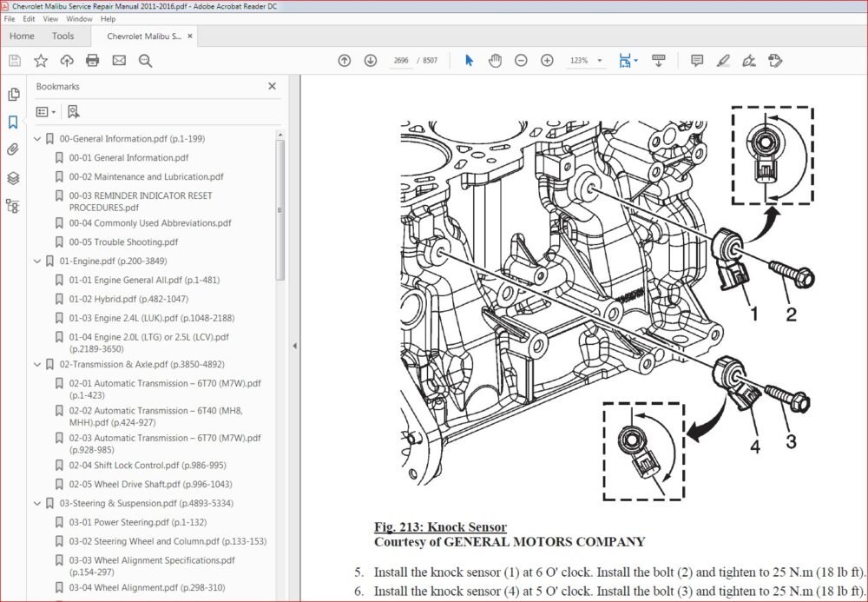Collapse the 00-General Information bookmark

coord(37,138)
